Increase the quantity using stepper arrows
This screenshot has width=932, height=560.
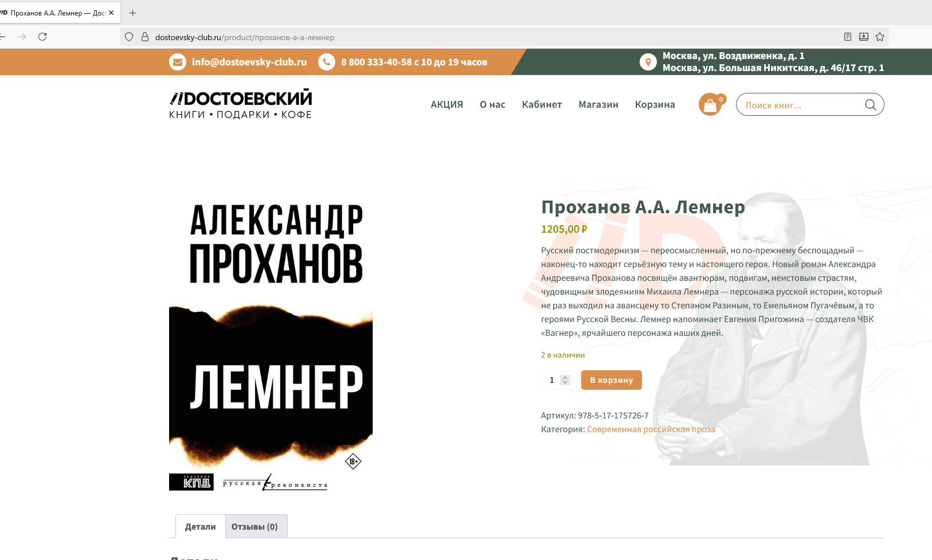pos(565,377)
